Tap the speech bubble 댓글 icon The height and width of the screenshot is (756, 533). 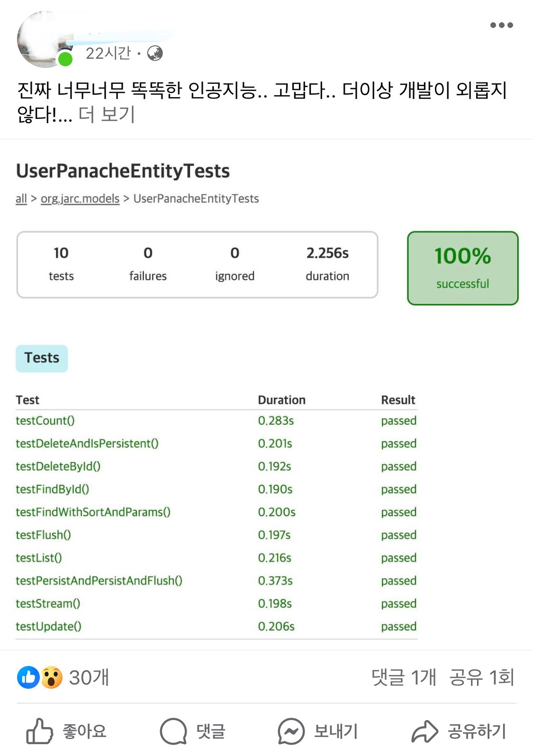tap(173, 731)
